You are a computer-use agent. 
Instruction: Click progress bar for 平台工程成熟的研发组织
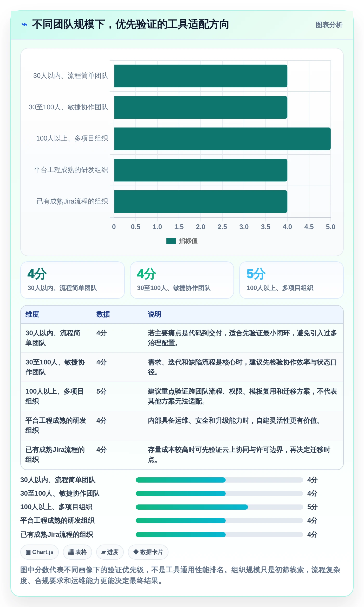click(219, 521)
